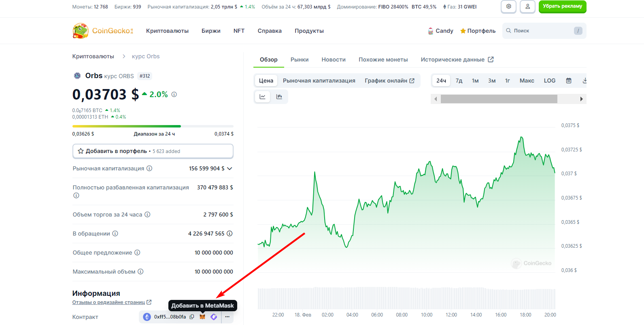
Task: Click Монеты: 12 768 in top stats
Action: click(x=90, y=7)
